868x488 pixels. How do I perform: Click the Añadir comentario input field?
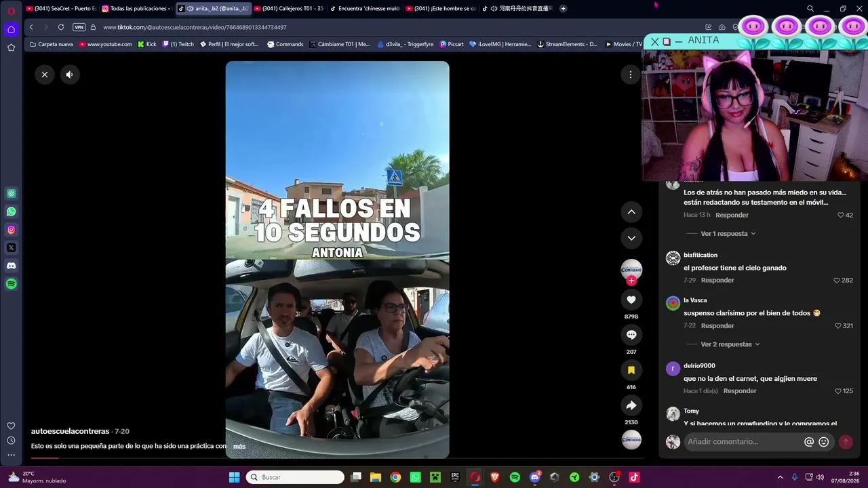[x=743, y=442]
